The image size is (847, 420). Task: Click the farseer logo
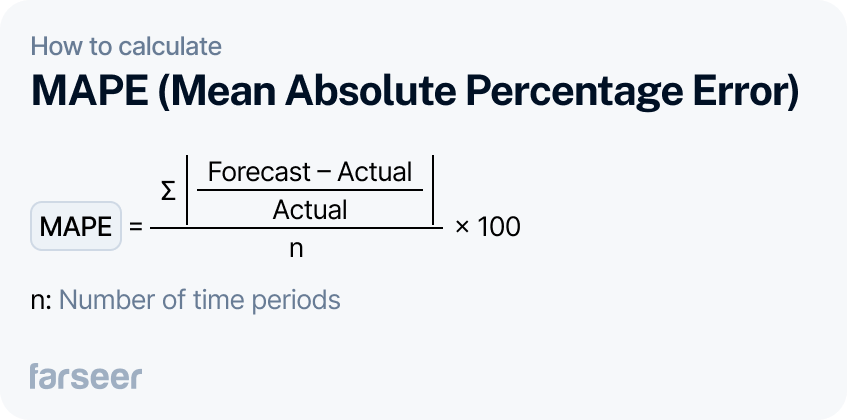85,376
